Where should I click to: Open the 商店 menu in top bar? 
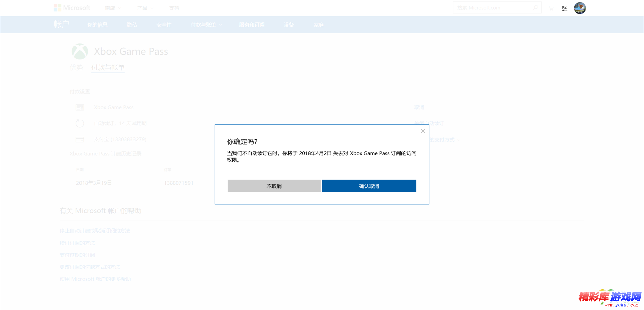click(113, 8)
